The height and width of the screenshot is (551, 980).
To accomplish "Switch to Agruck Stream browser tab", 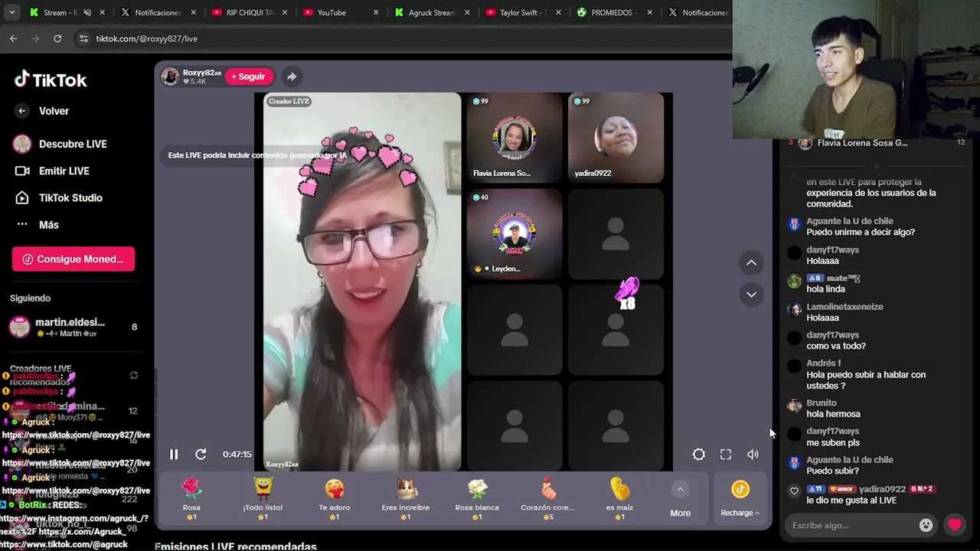I will tap(432, 12).
